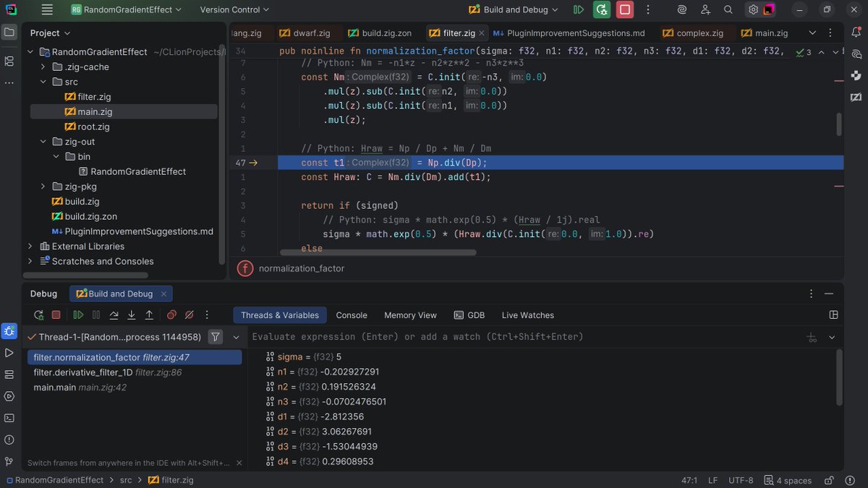
Task: Open more debug actions ellipsis
Action: pos(208,315)
